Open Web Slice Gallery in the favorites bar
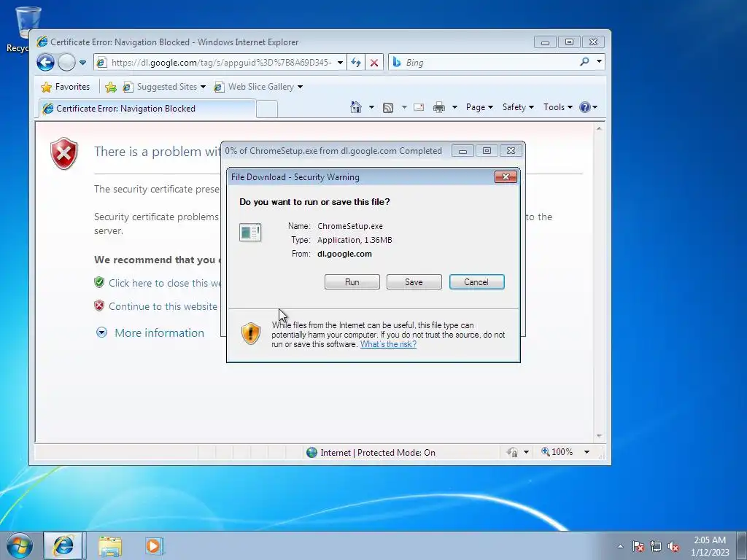Screen dimensions: 747x560 click(x=259, y=87)
